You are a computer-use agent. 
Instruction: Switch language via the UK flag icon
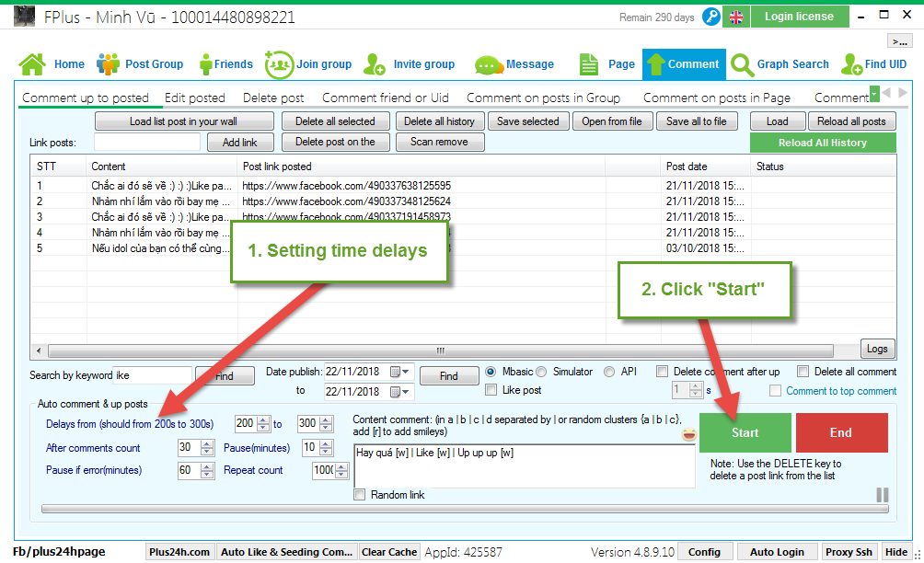(736, 17)
